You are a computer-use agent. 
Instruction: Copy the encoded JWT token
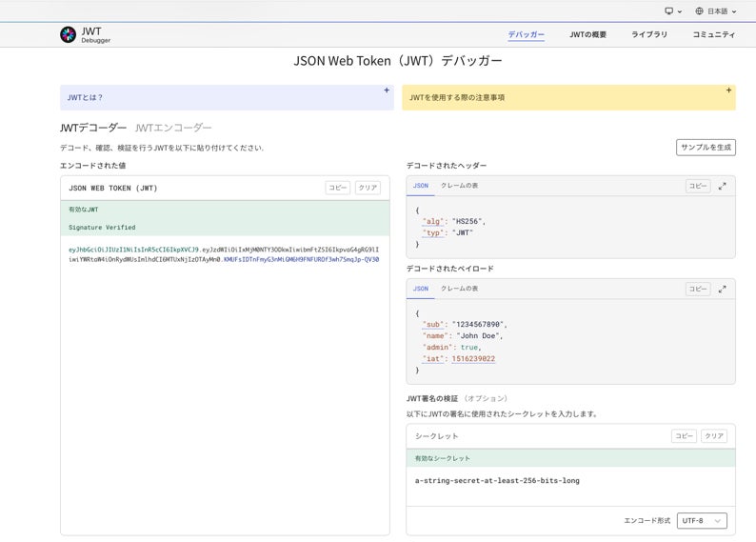(338, 188)
